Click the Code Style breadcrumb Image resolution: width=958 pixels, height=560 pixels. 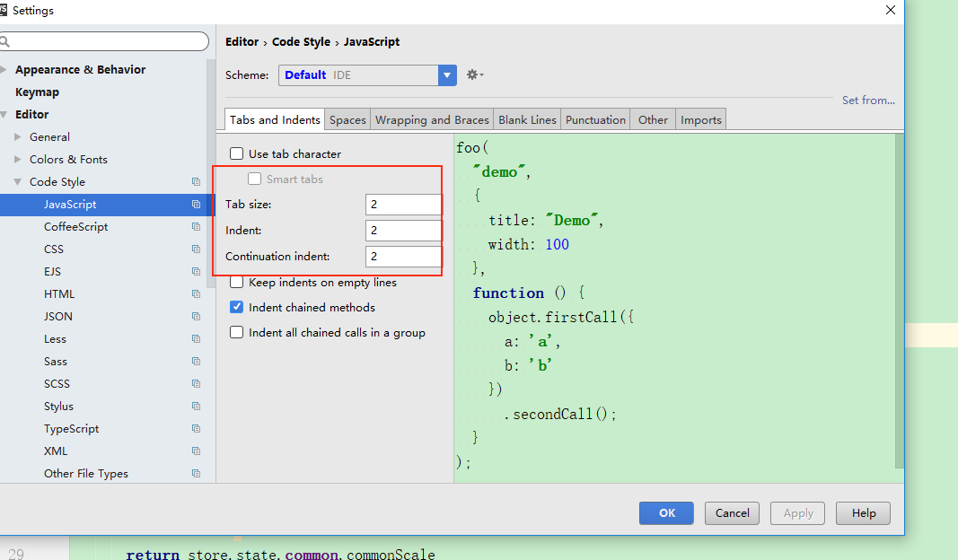pos(301,41)
